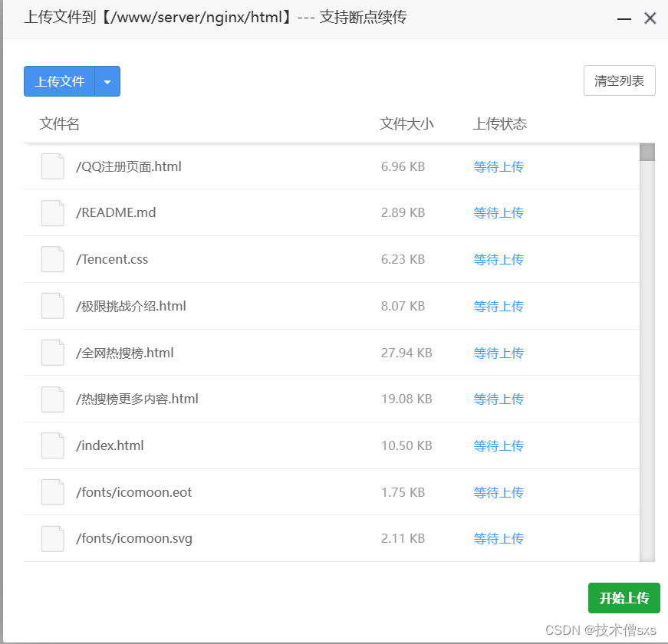The image size is (668, 644).
Task: Click 等待上传 status for /极限挑战介绍.html
Action: point(499,306)
